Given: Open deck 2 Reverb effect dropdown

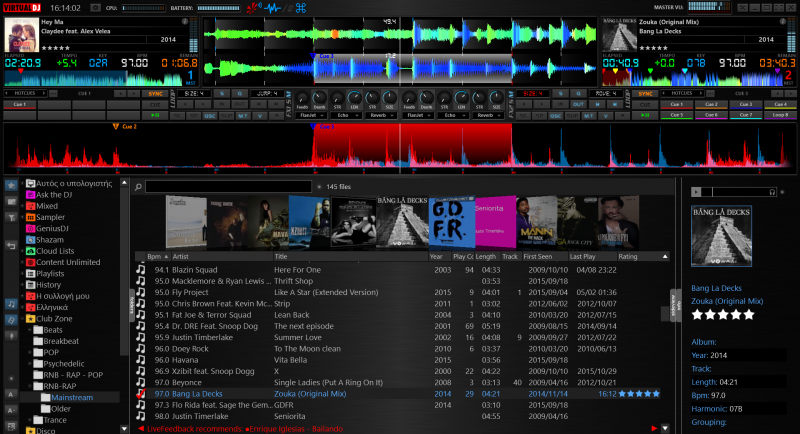Looking at the screenshot, I should point(486,116).
